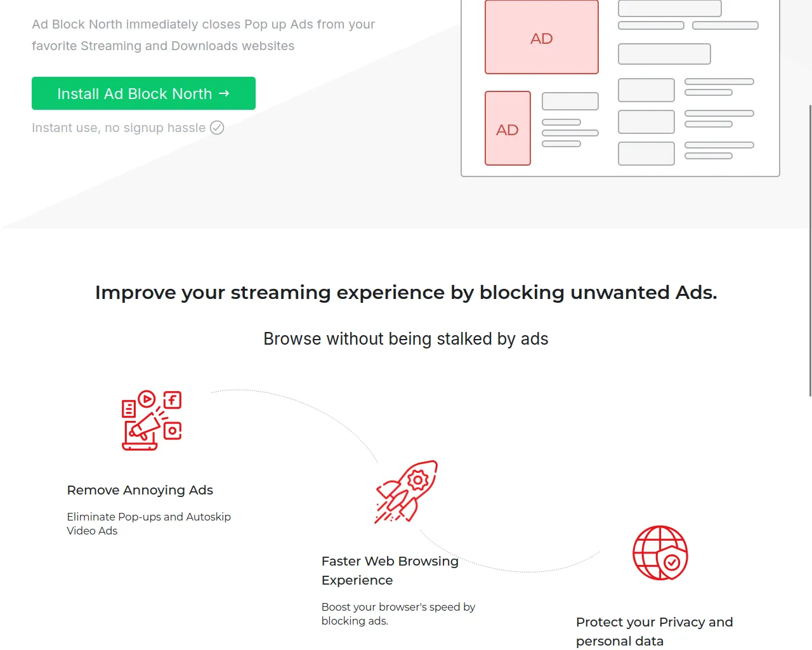
Task: Select the Remove Annoying Ads heading
Action: coord(140,490)
